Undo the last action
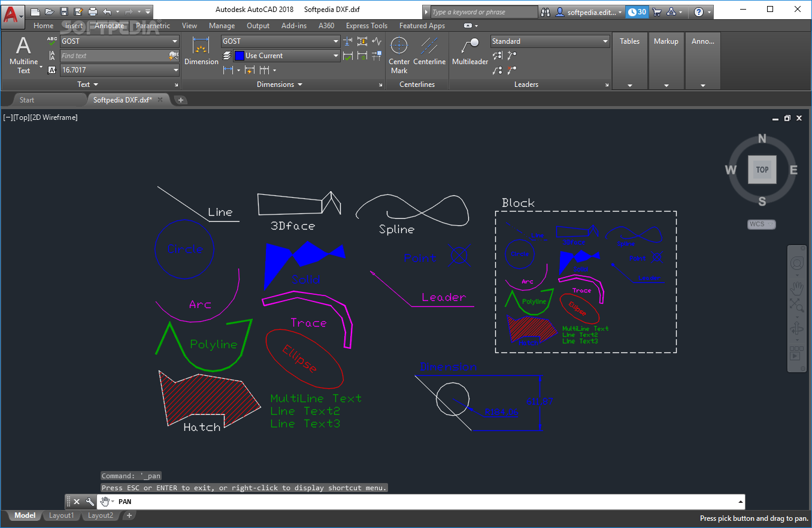 107,11
